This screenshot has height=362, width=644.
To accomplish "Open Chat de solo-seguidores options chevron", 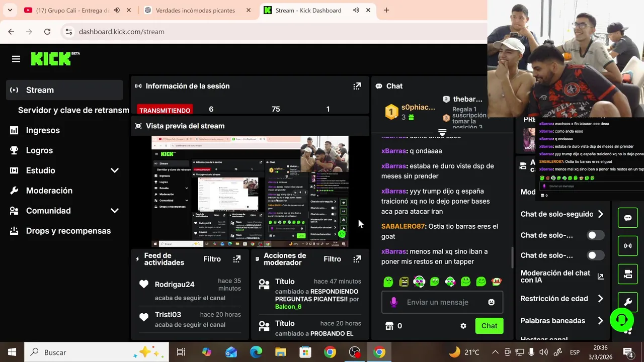I will pyautogui.click(x=600, y=214).
